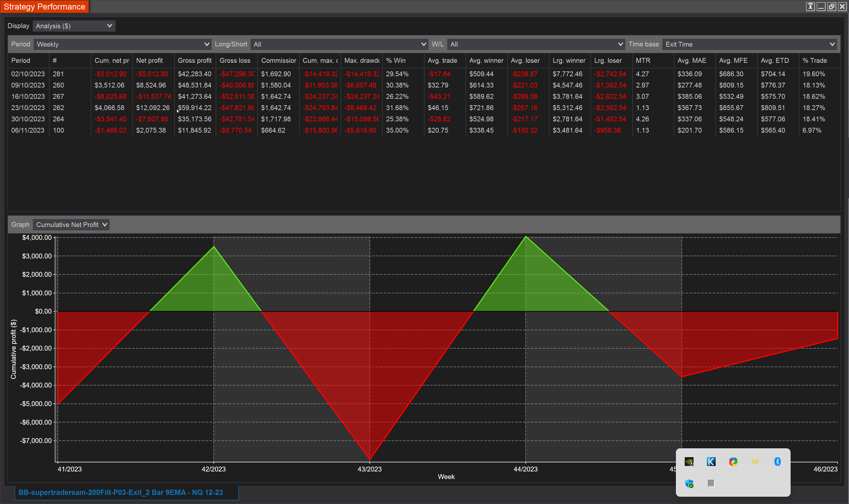Viewport: 849px width, 504px height.
Task: Open Windows Security shield tray icon
Action: [x=689, y=484]
